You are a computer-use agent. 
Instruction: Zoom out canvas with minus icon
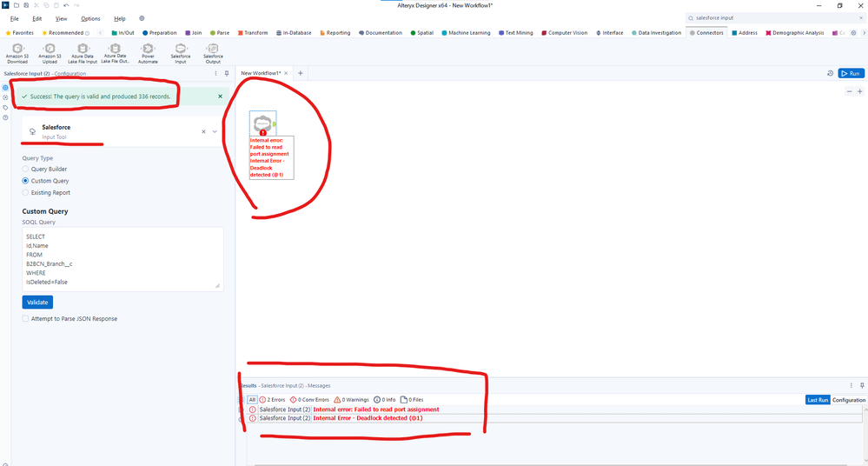[x=849, y=91]
